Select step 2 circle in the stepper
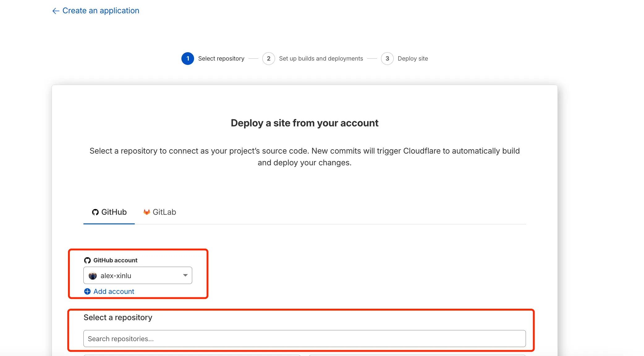644x356 pixels. (269, 58)
